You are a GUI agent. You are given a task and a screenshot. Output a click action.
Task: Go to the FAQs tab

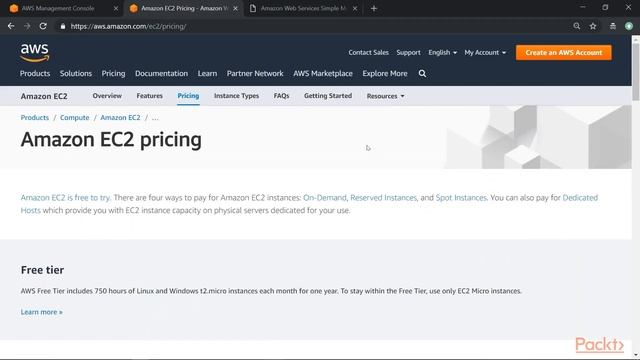281,96
